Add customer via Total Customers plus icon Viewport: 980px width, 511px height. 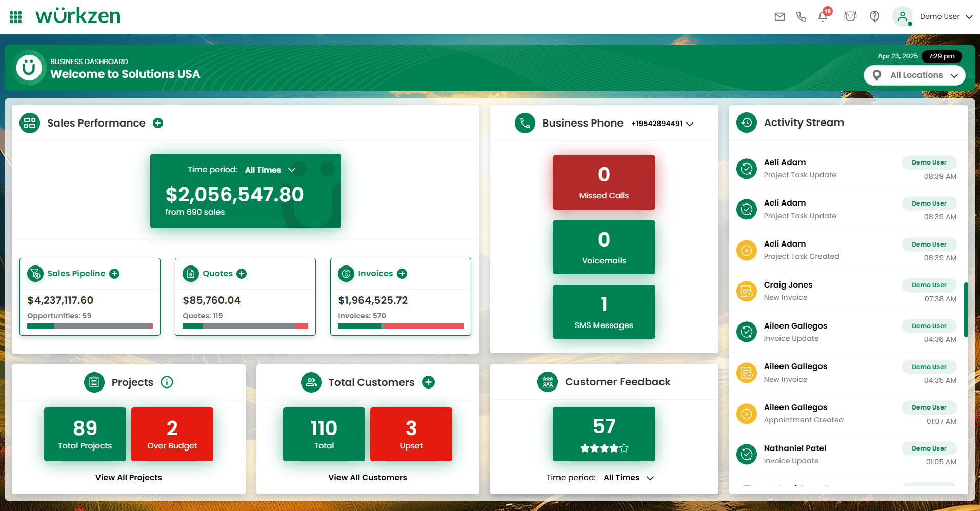click(428, 382)
